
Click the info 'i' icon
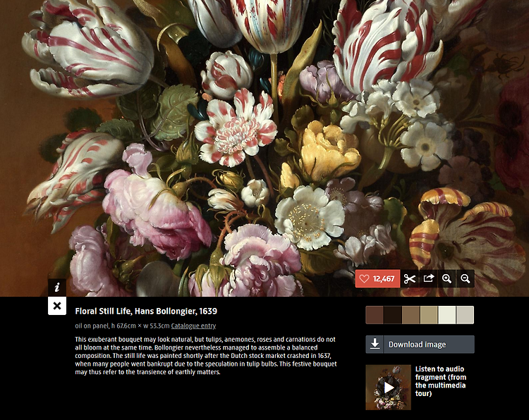[57, 288]
